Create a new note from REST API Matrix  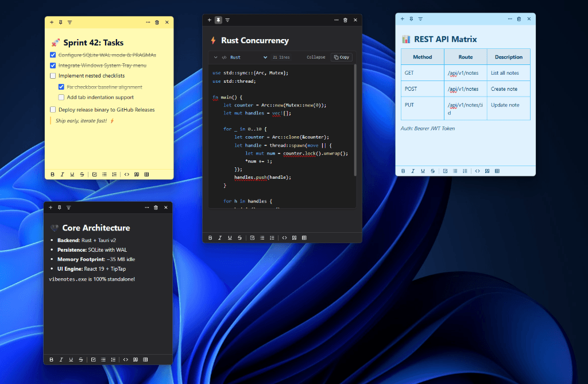coord(403,19)
